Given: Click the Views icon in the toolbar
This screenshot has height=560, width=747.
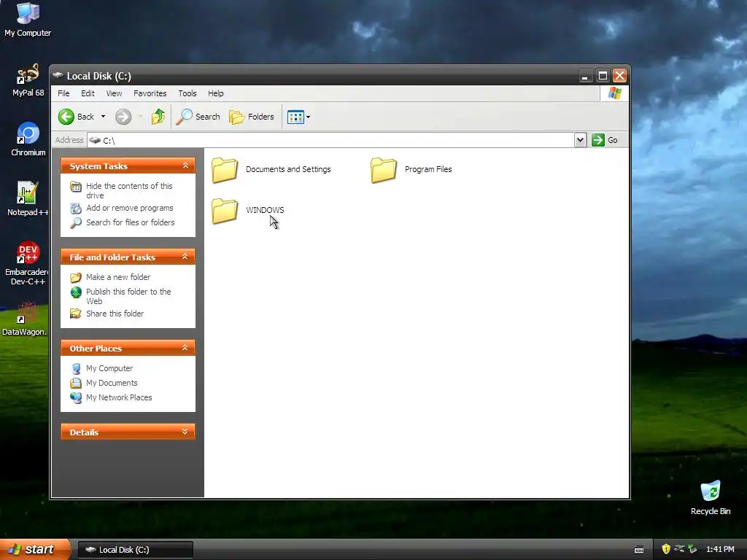Looking at the screenshot, I should [x=295, y=117].
